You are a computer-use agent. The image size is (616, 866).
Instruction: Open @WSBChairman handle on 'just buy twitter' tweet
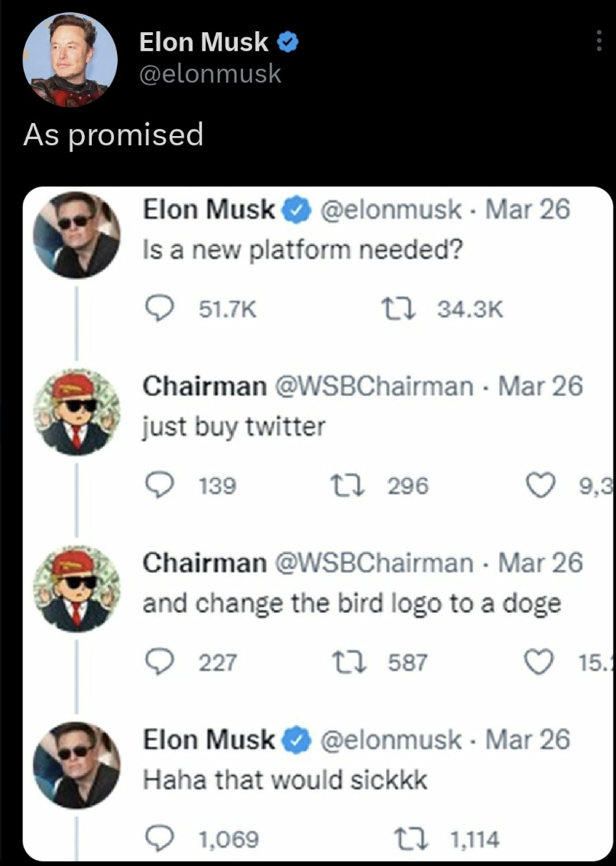coord(374,386)
